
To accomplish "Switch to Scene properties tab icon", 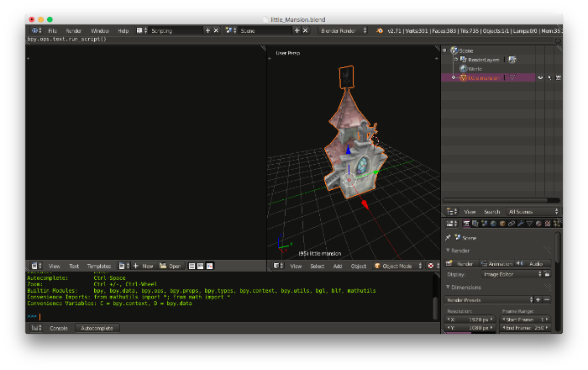I will coord(484,224).
